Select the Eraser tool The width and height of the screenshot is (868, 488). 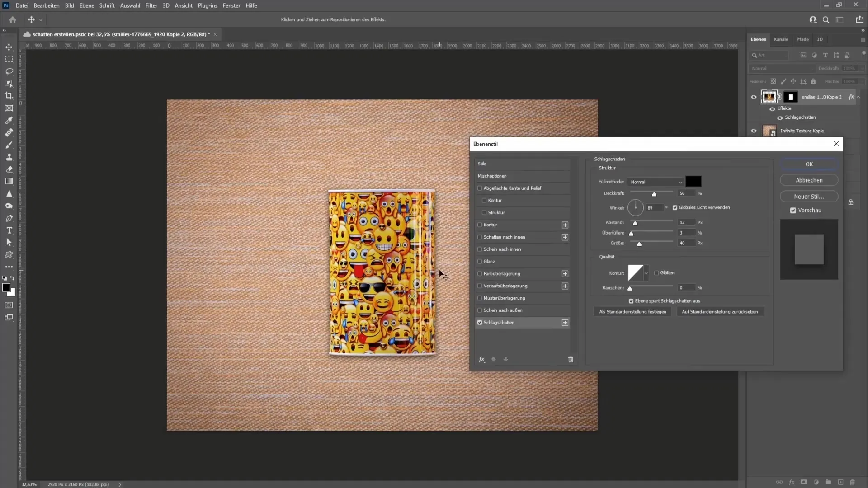pyautogui.click(x=9, y=169)
